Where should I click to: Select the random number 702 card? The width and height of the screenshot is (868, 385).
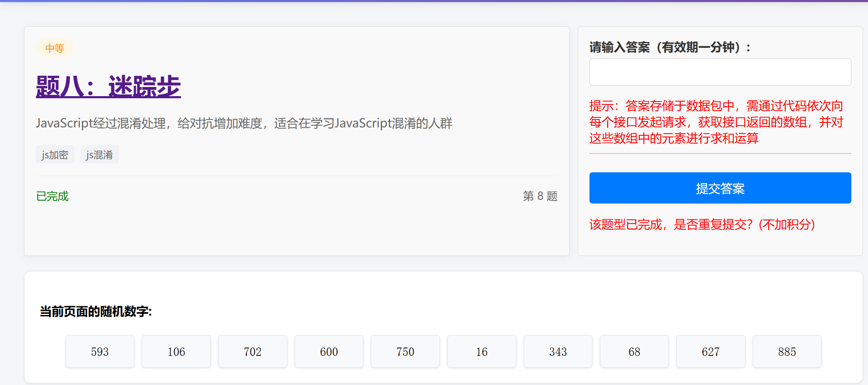(252, 351)
